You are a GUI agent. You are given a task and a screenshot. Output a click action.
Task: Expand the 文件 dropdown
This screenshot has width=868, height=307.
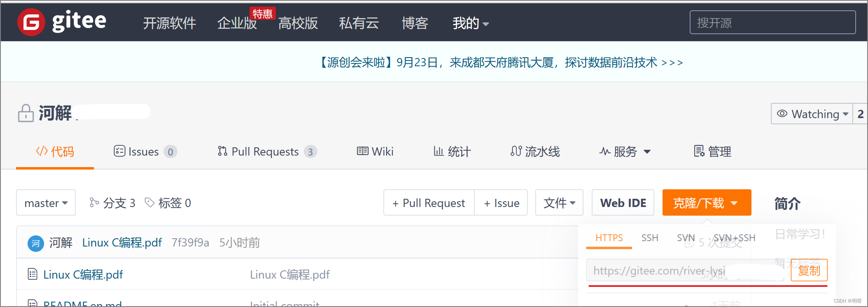coord(559,202)
